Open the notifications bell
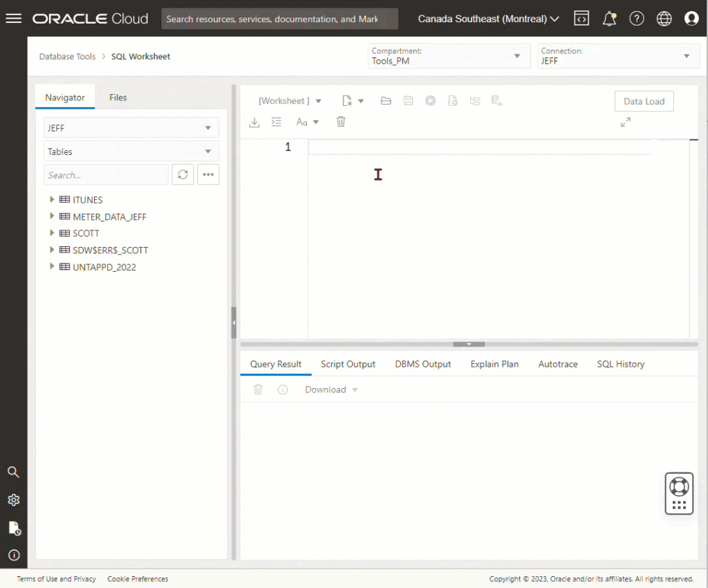This screenshot has width=708, height=588. [609, 18]
